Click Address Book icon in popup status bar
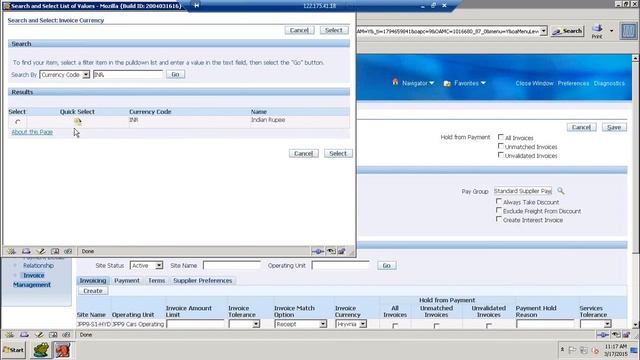This screenshot has height=360, width=640. pos(55,251)
